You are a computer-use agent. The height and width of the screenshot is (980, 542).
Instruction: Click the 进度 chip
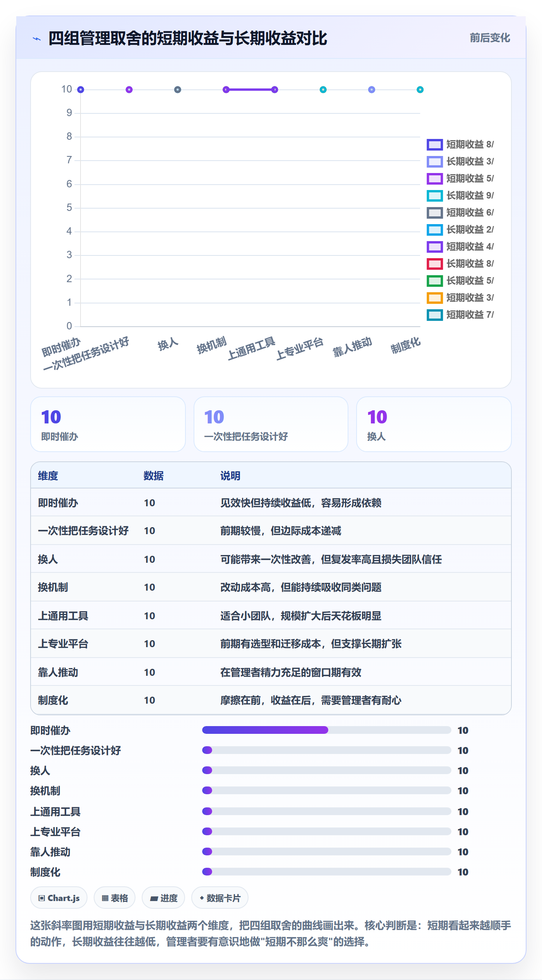coord(163,898)
